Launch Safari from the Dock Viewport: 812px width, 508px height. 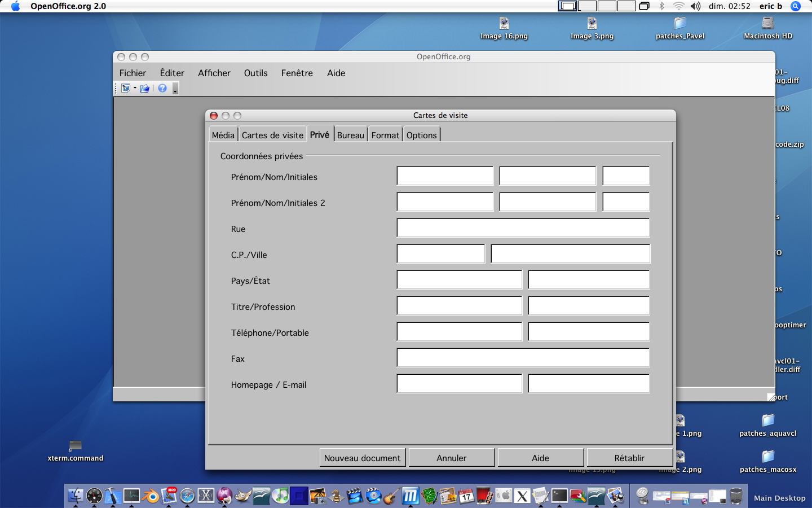pos(187,496)
